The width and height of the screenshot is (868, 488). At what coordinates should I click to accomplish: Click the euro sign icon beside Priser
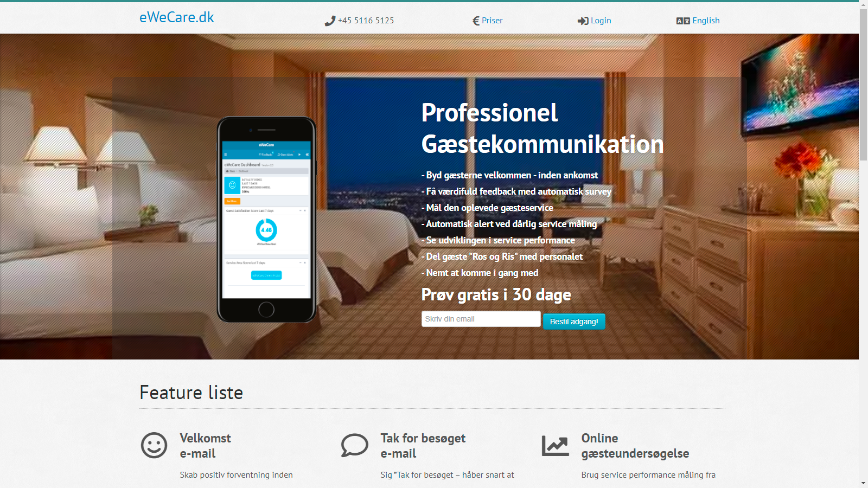476,21
